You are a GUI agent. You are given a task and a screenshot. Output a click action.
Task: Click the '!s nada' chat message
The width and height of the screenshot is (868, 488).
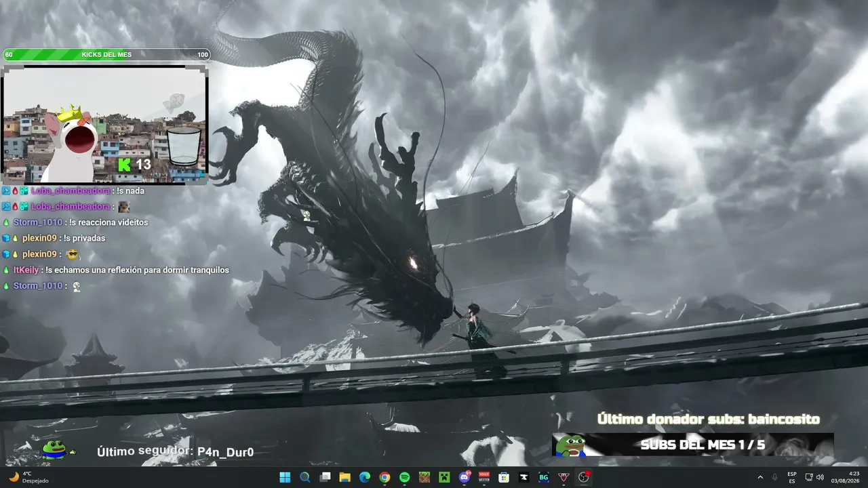pyautogui.click(x=130, y=191)
